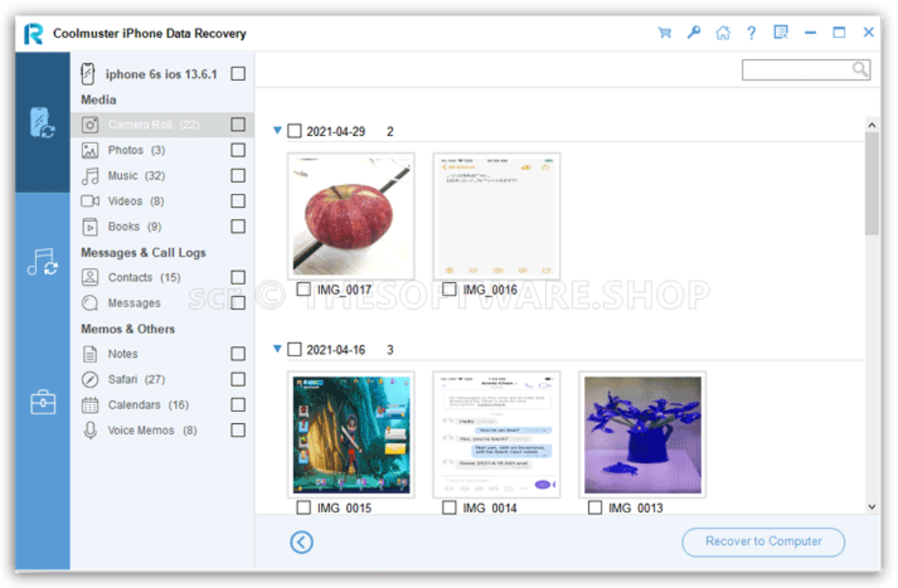Click the Videos camcorder icon
Screen dimensions: 898x588
click(x=90, y=201)
